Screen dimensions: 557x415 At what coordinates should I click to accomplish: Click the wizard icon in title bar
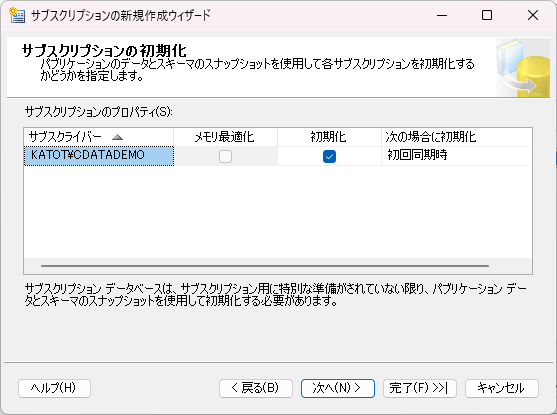(x=17, y=15)
